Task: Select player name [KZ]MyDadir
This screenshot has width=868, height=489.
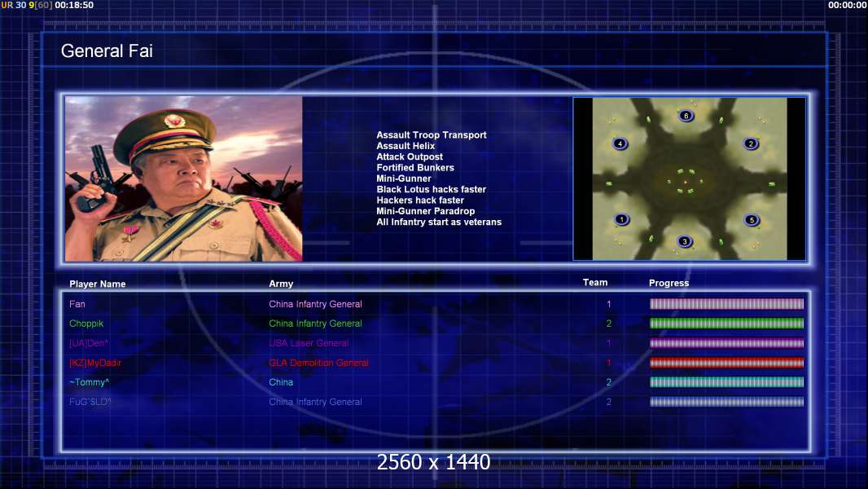Action: click(x=95, y=363)
